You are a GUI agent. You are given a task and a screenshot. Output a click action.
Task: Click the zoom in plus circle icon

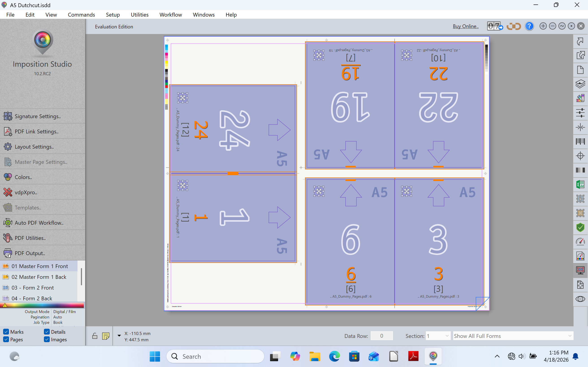click(543, 26)
